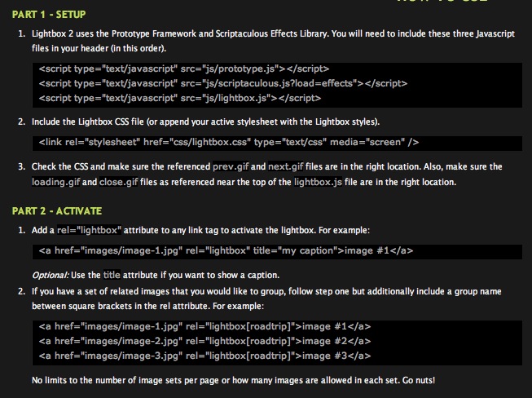Click the sentence "Include the Lightbox CSS file"
532x398 pixels.
tap(205, 122)
